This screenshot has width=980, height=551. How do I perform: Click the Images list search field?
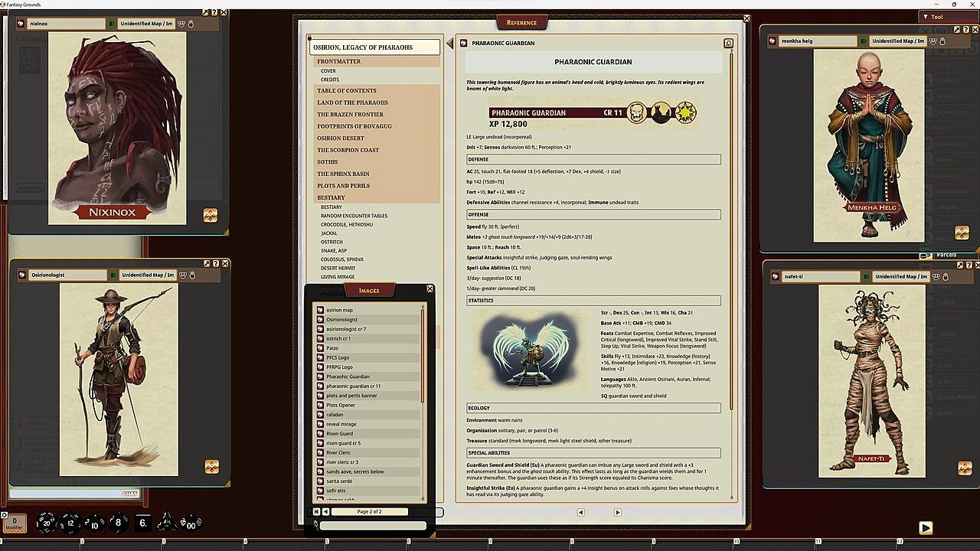point(373,525)
